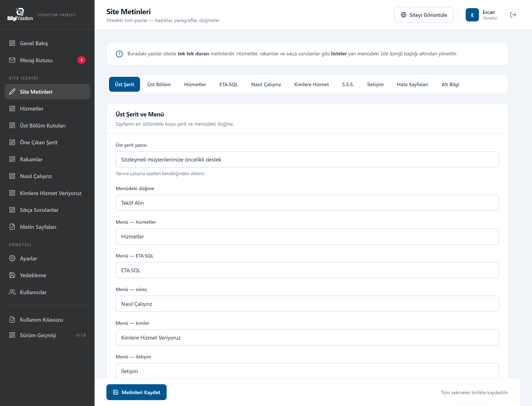Click the Üst Bölüm Kutuları icon

pyautogui.click(x=12, y=125)
